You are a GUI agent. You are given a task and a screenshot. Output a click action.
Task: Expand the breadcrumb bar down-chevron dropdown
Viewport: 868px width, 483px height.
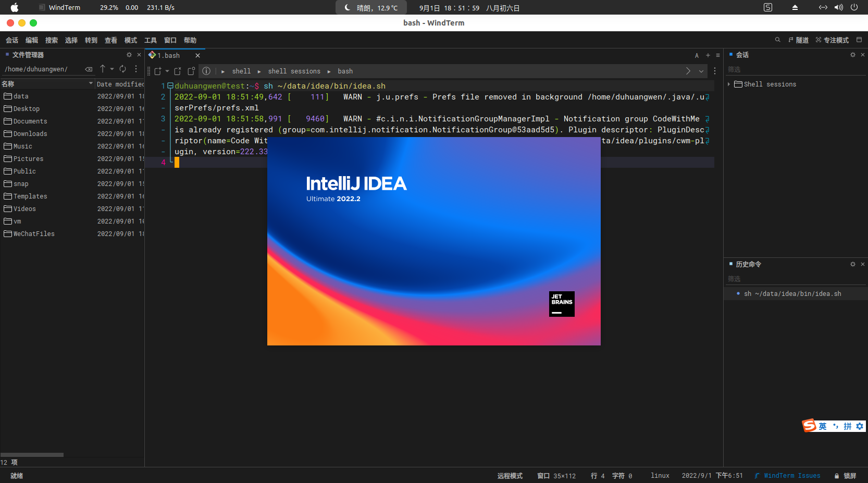(x=701, y=71)
